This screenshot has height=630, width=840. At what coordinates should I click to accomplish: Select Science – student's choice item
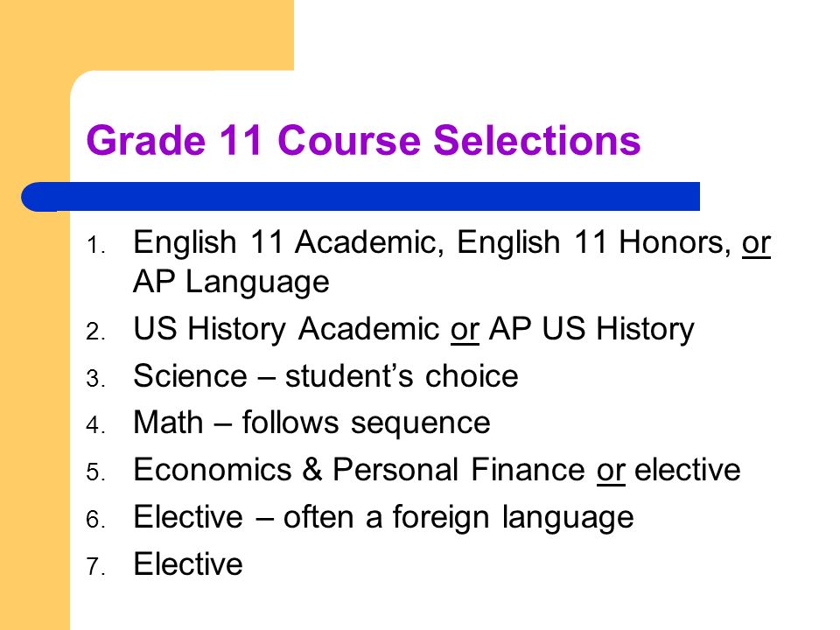325,375
